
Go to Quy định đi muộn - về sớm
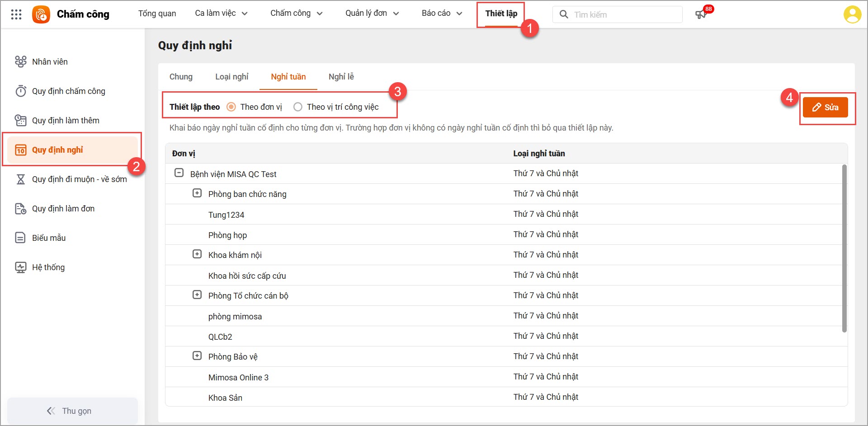pos(79,179)
